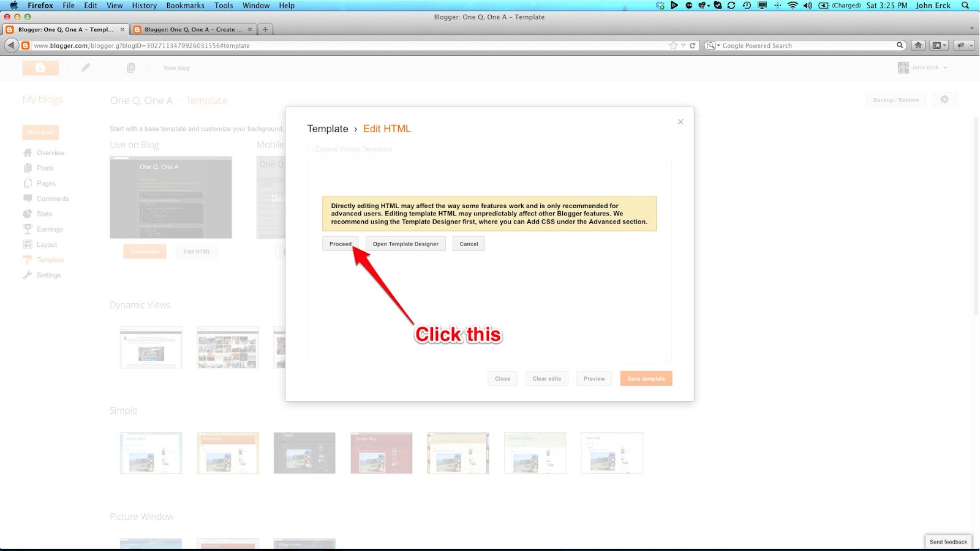The width and height of the screenshot is (980, 551).
Task: Click the Save template button
Action: click(646, 378)
